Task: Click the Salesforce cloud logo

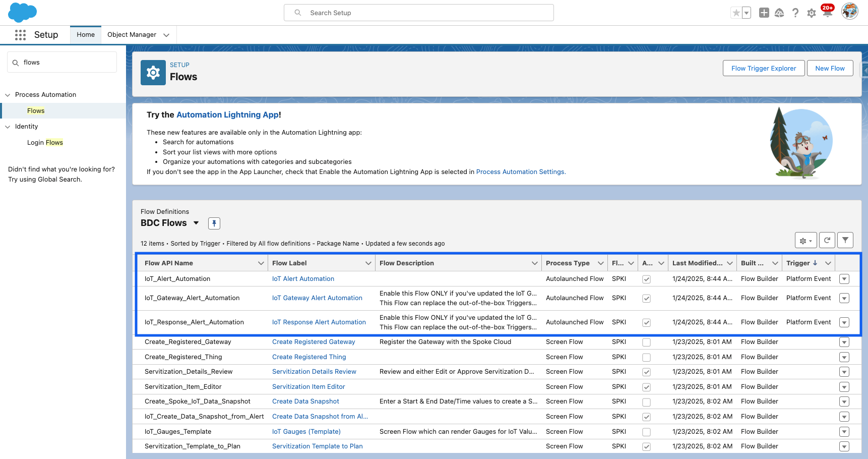Action: pos(23,12)
